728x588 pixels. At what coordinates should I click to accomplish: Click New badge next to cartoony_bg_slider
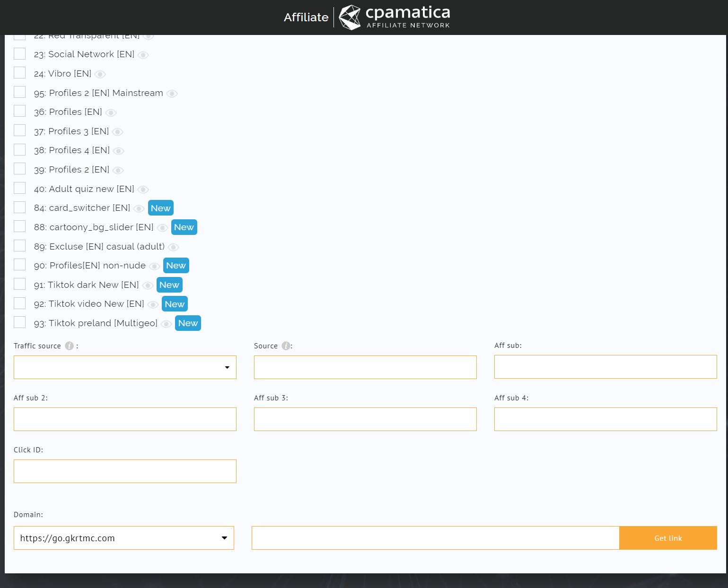click(184, 227)
